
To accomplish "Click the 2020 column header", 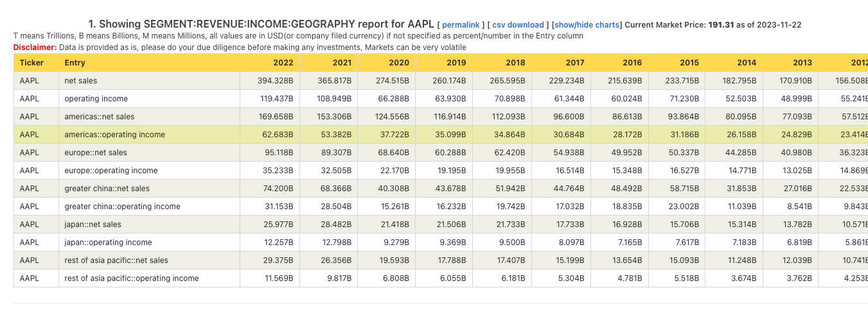I will (387, 63).
